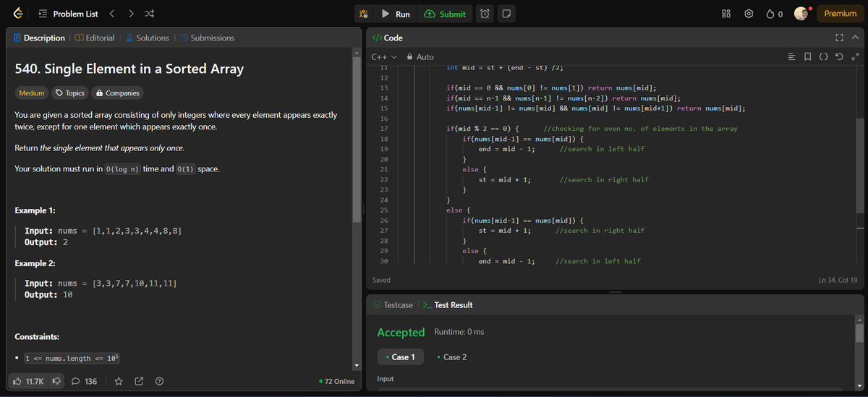Click the curly braces icon
The width and height of the screenshot is (868, 397).
[823, 56]
